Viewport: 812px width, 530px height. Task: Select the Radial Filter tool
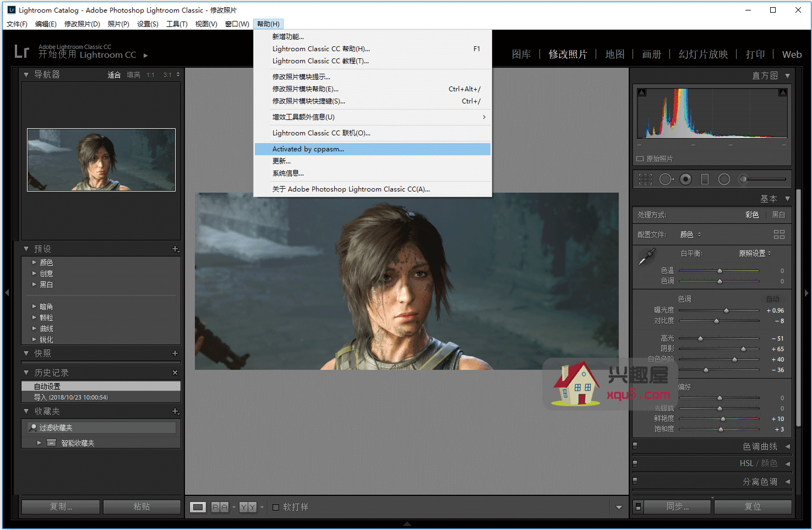[724, 179]
